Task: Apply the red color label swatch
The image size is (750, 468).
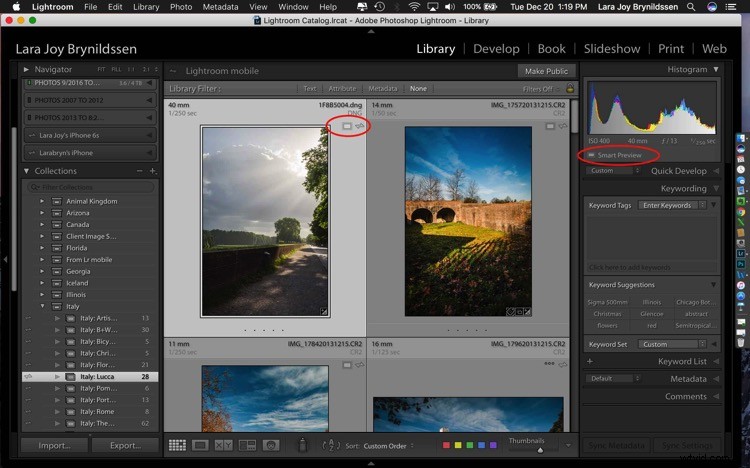Action: [x=446, y=446]
